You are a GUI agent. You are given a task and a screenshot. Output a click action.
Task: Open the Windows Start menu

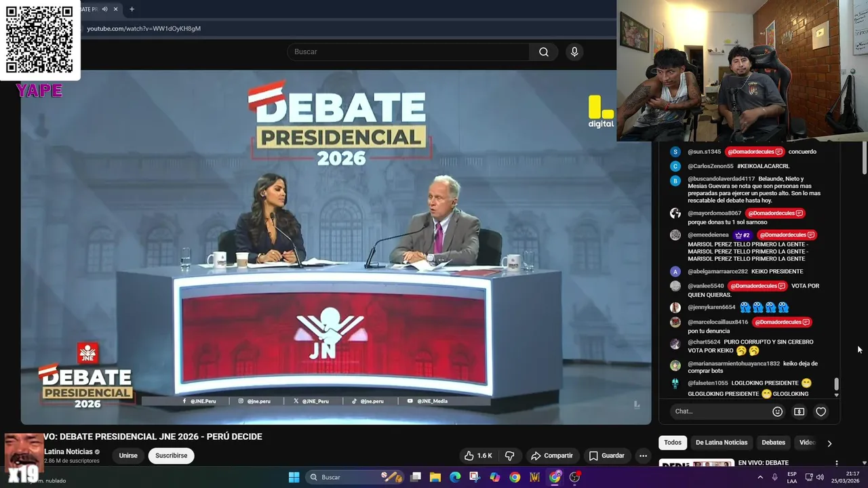294,477
